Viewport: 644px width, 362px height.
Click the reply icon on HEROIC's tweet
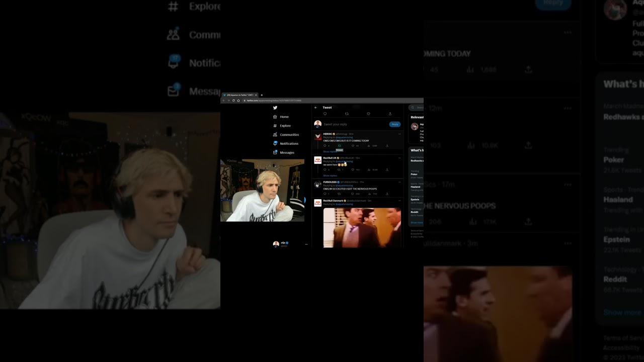(325, 146)
